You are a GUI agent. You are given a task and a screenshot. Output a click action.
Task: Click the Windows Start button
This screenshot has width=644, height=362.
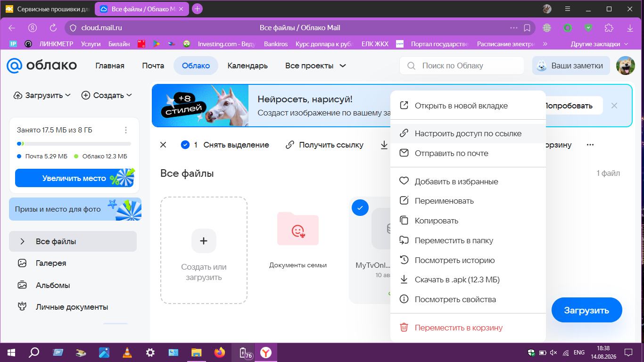tap(10, 352)
